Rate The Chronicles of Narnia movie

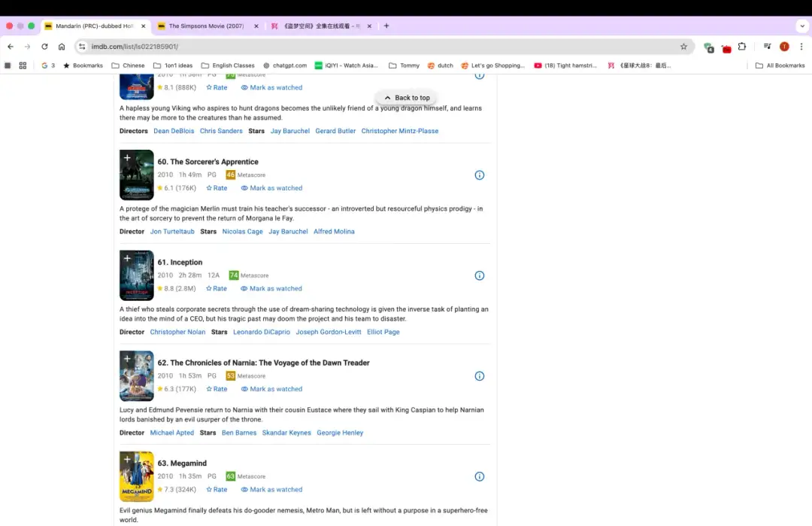point(217,389)
